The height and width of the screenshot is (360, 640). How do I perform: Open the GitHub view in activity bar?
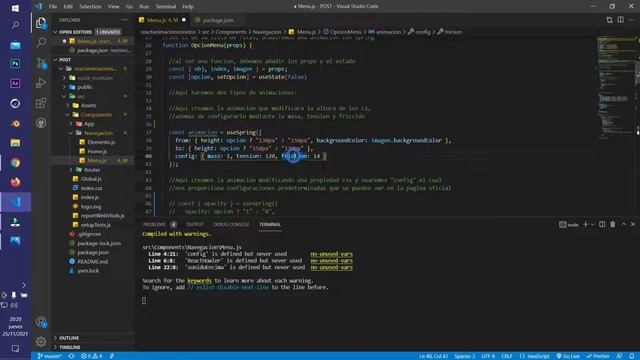[x=41, y=123]
